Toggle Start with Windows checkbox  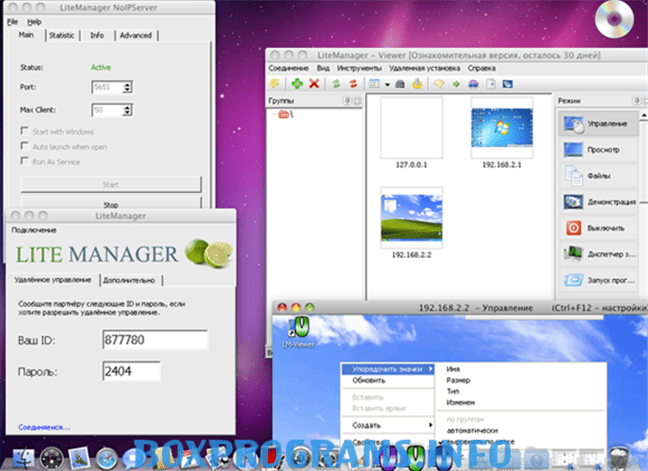click(25, 131)
